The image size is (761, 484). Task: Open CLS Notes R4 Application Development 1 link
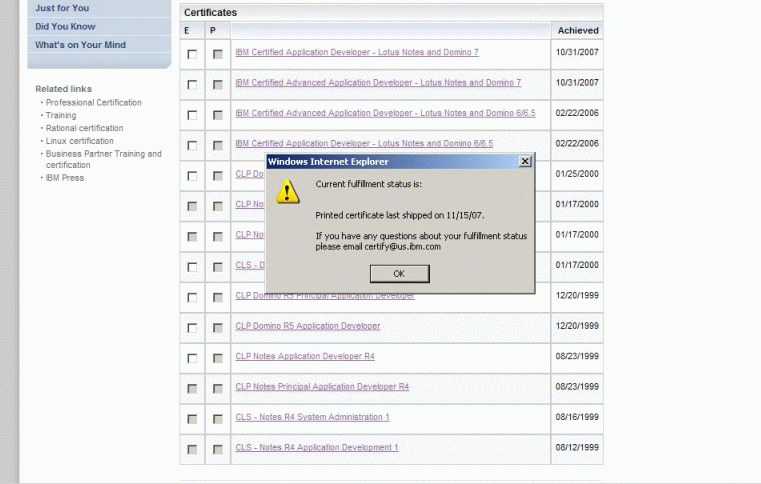point(316,448)
